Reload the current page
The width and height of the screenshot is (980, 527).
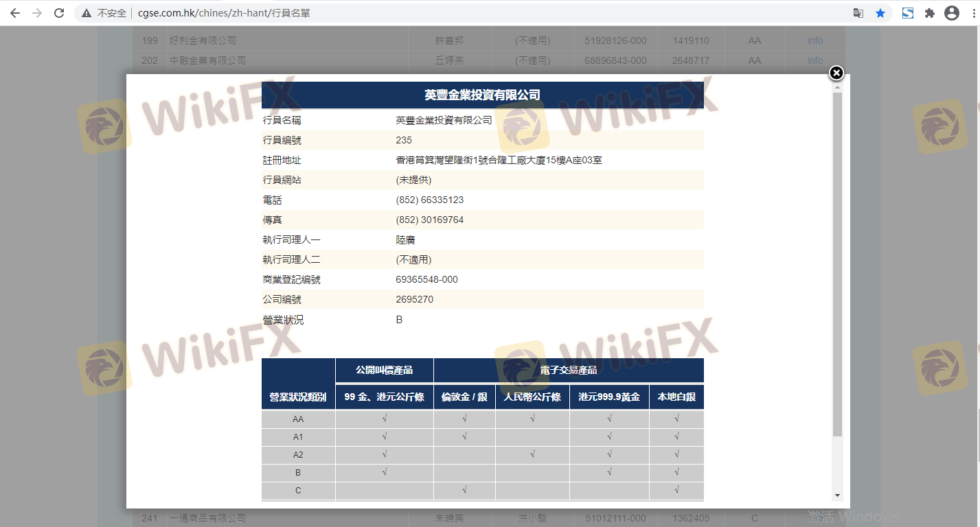(x=59, y=13)
